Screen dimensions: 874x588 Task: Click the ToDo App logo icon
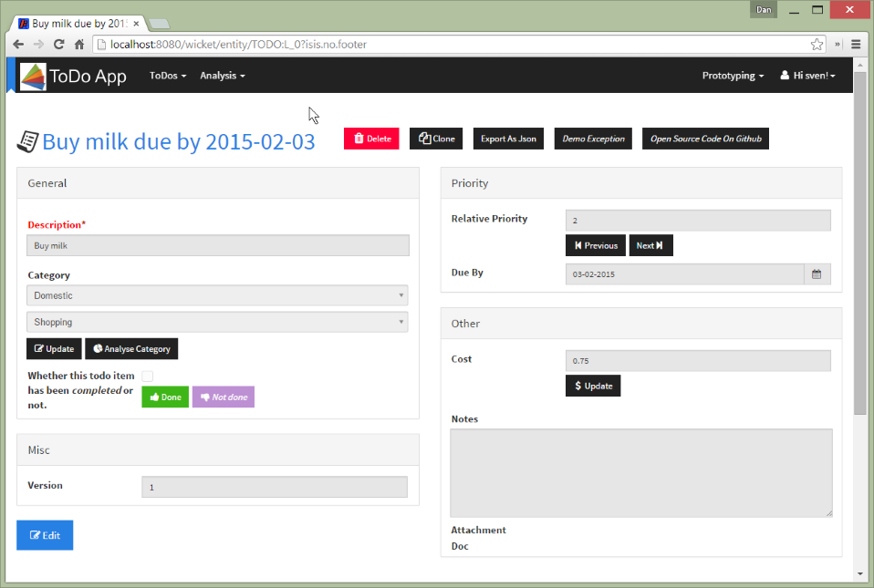point(33,77)
